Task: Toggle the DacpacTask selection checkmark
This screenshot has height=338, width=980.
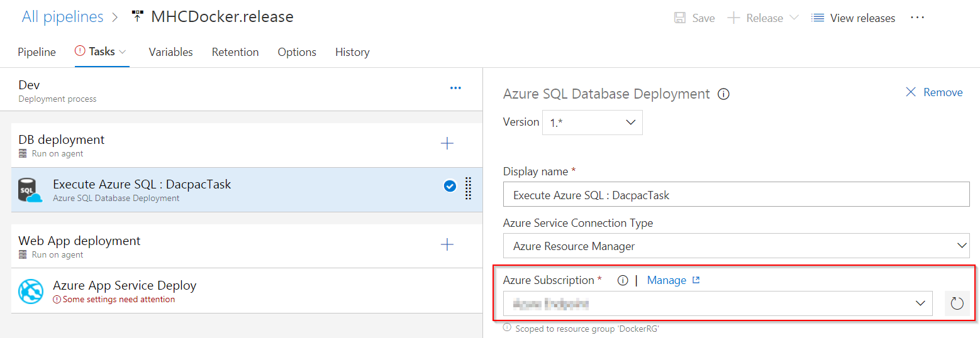Action: pyautogui.click(x=450, y=186)
